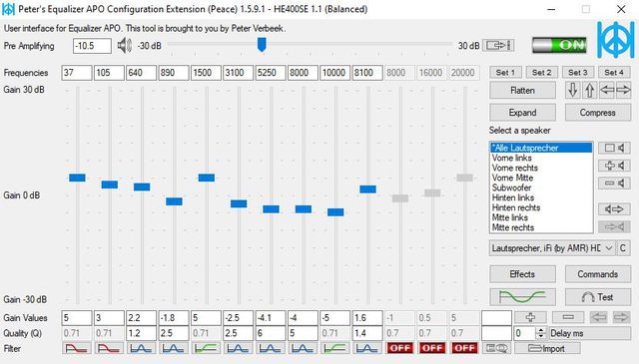
Task: Click the Pre Amplifying value field -10.5
Action: point(92,46)
